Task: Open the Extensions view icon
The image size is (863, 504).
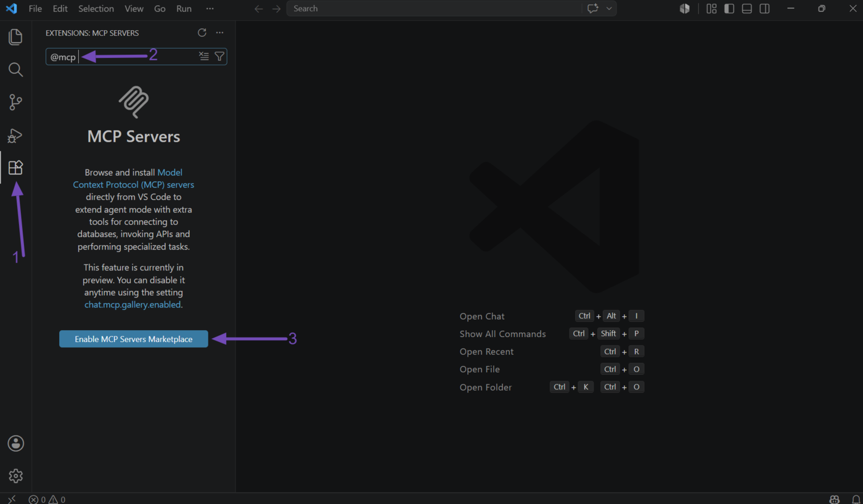Action: (x=15, y=168)
